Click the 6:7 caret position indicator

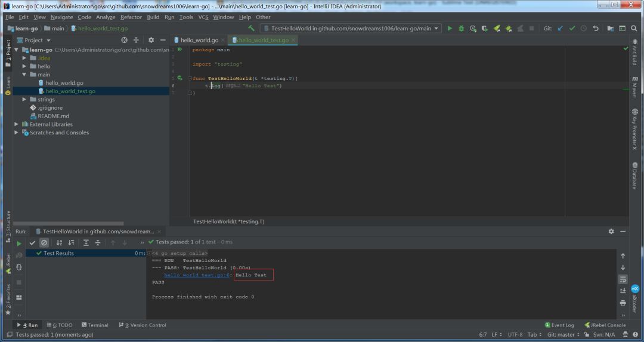(483, 335)
